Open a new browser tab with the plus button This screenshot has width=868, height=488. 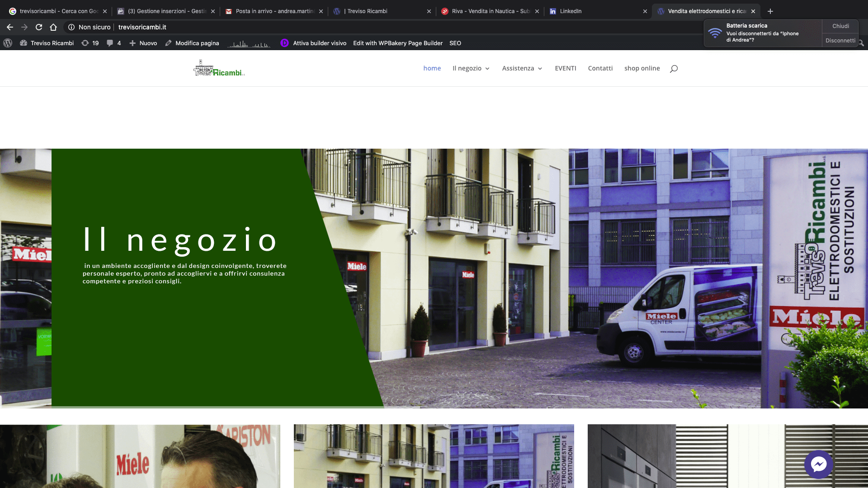pyautogui.click(x=770, y=11)
